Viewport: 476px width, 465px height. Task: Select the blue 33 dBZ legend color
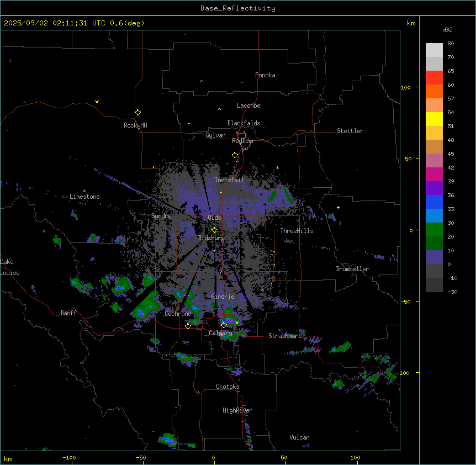point(434,202)
